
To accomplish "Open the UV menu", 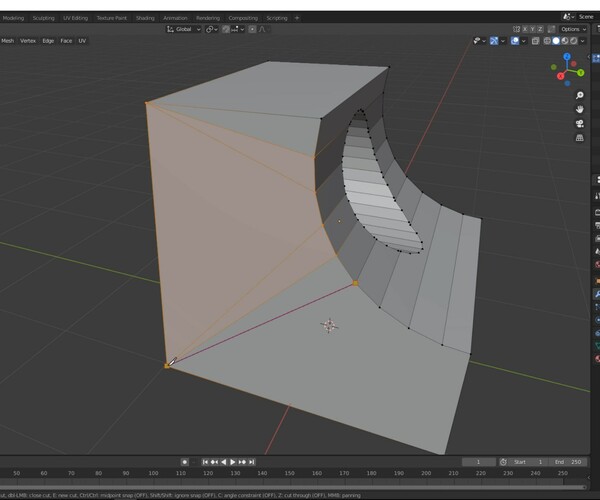I will coord(82,41).
